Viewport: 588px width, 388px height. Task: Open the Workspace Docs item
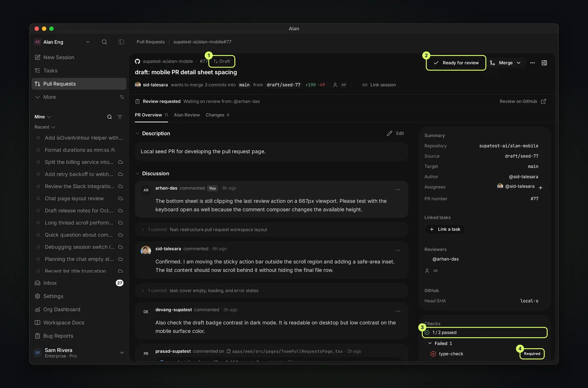pos(79,323)
